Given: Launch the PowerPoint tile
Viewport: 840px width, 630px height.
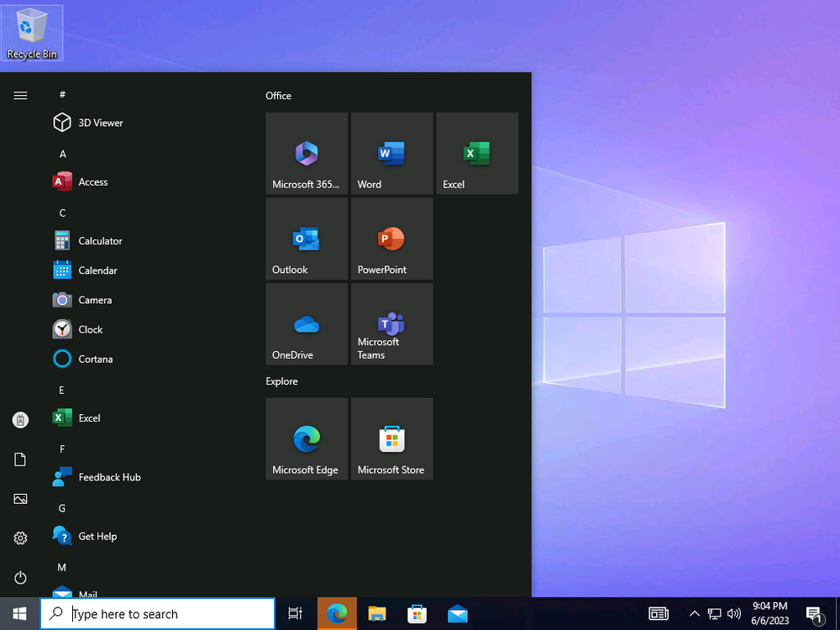Looking at the screenshot, I should [391, 239].
